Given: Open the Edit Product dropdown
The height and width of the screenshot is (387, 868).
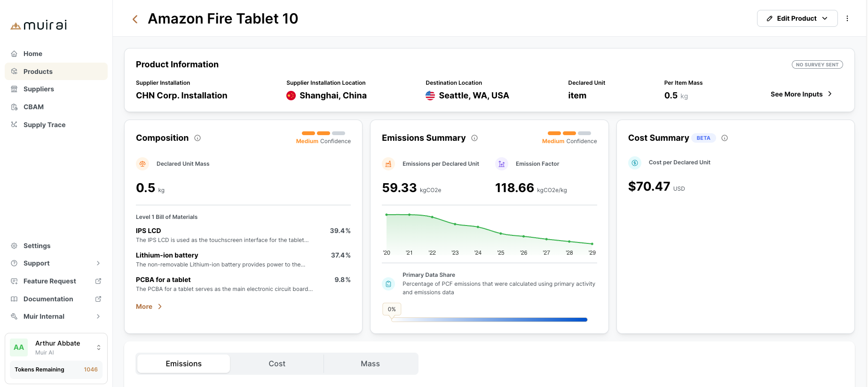Looking at the screenshot, I should (x=797, y=18).
